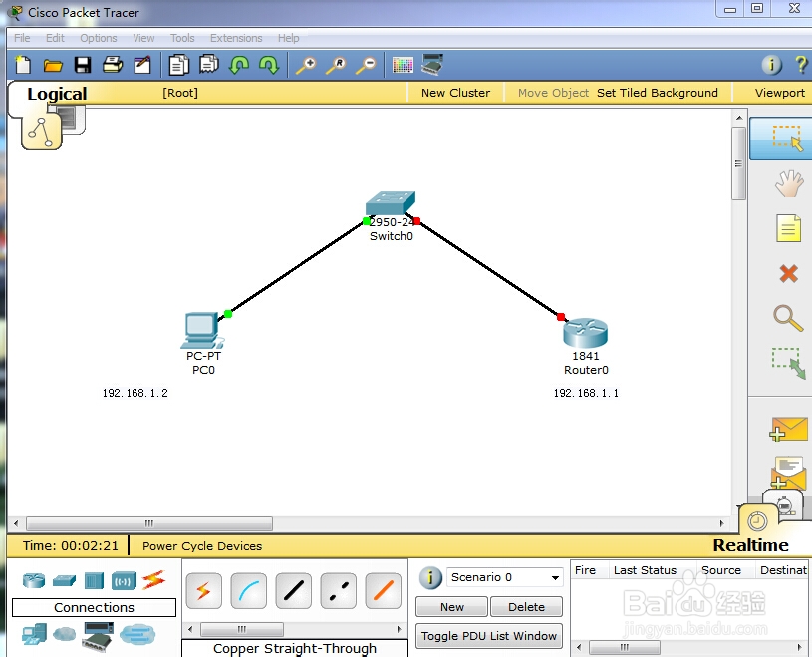The image size is (812, 657).
Task: Click Viewport button
Action: tap(779, 93)
